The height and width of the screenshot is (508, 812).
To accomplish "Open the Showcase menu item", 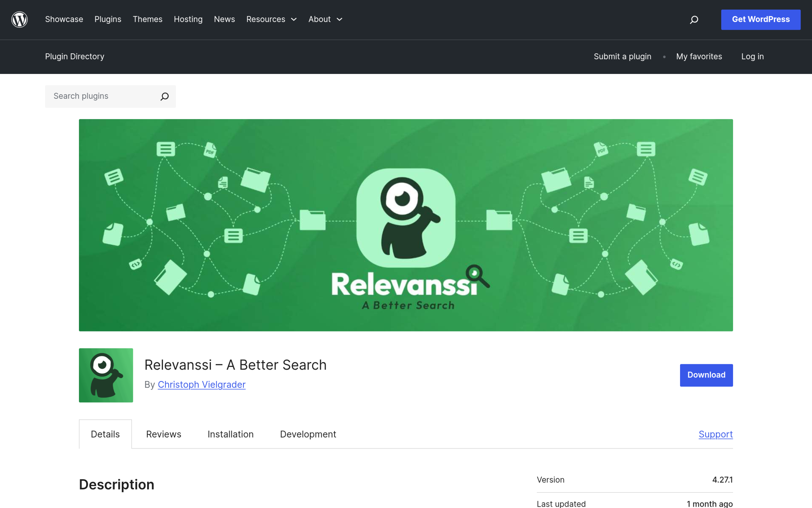I will pos(64,19).
